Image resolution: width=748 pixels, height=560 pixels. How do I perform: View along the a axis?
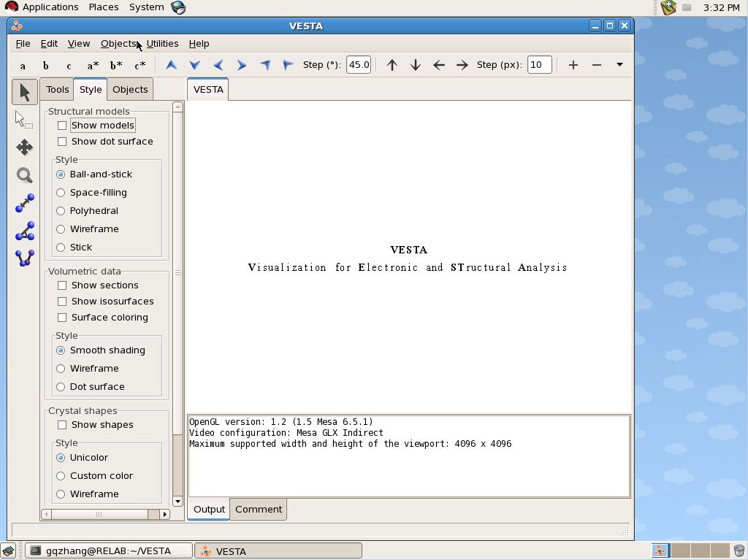23,66
